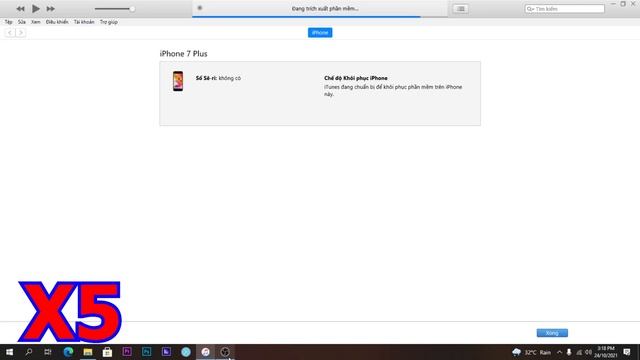This screenshot has height=360, width=640.
Task: Open Premiere Pro from the taskbar
Action: pos(127,352)
